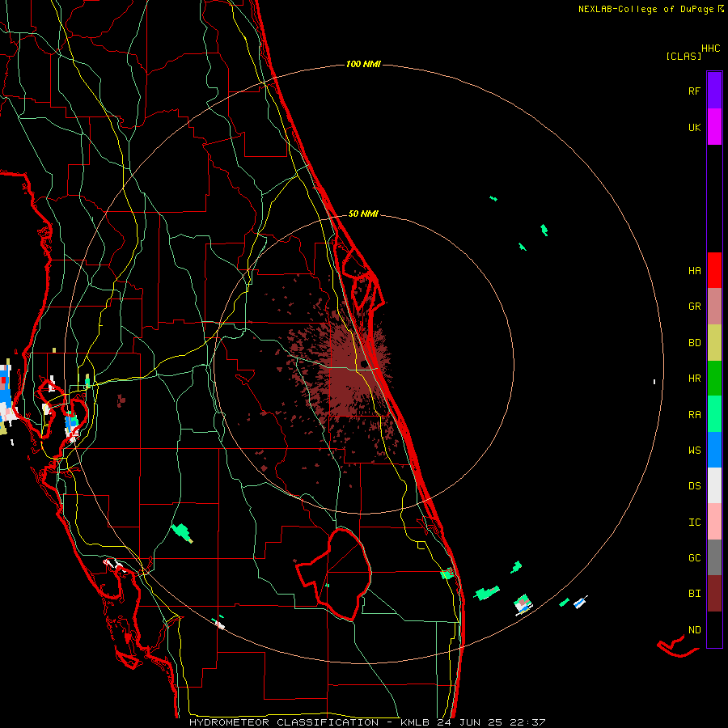The width and height of the screenshot is (728, 728).
Task: Click the GR legend color swatch
Action: click(x=714, y=307)
